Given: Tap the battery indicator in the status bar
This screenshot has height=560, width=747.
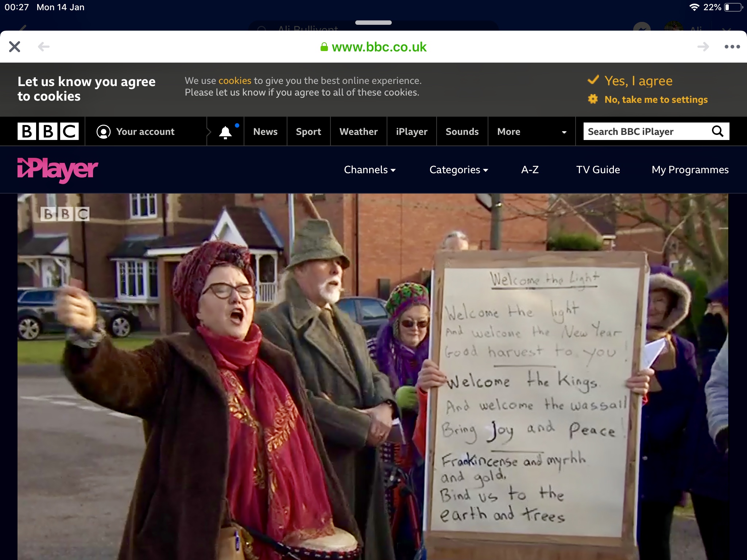Looking at the screenshot, I should click(x=734, y=7).
